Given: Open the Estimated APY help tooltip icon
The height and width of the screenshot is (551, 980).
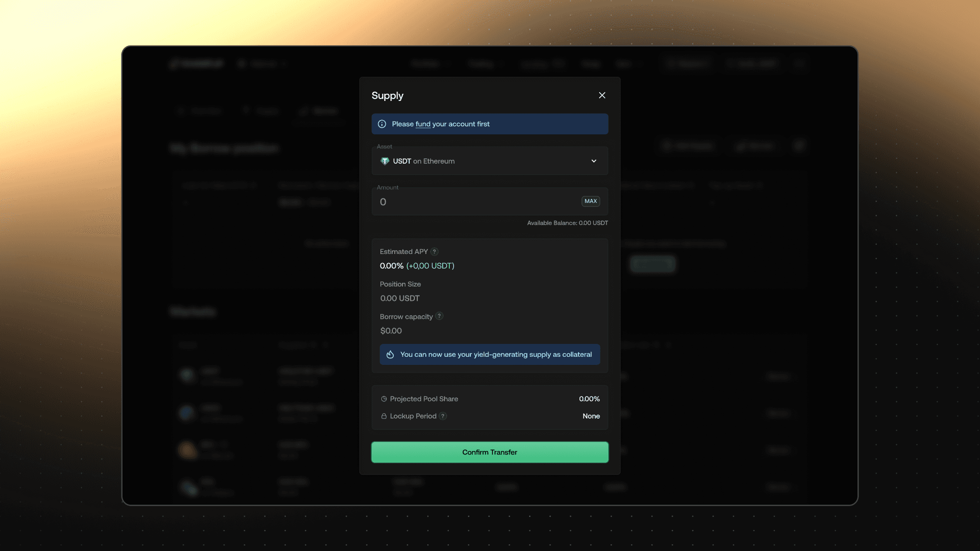Looking at the screenshot, I should [434, 252].
